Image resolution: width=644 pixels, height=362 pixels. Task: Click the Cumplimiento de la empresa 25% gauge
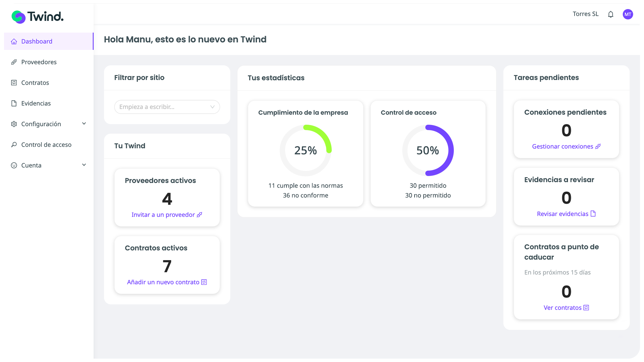[305, 150]
